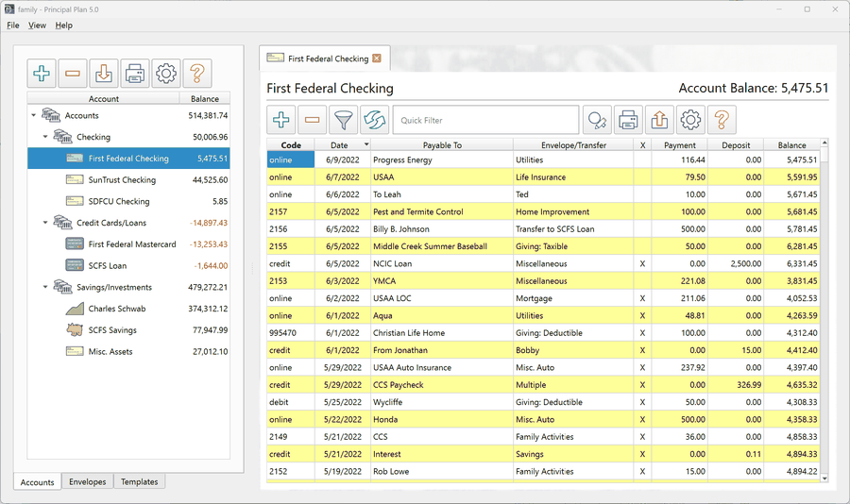Collapse the Checking group

pyautogui.click(x=45, y=137)
